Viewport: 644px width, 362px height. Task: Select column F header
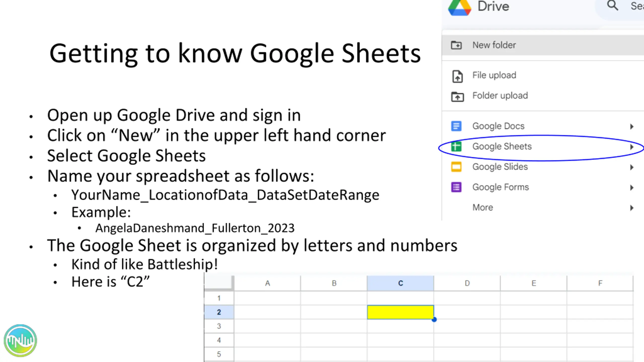click(x=600, y=283)
